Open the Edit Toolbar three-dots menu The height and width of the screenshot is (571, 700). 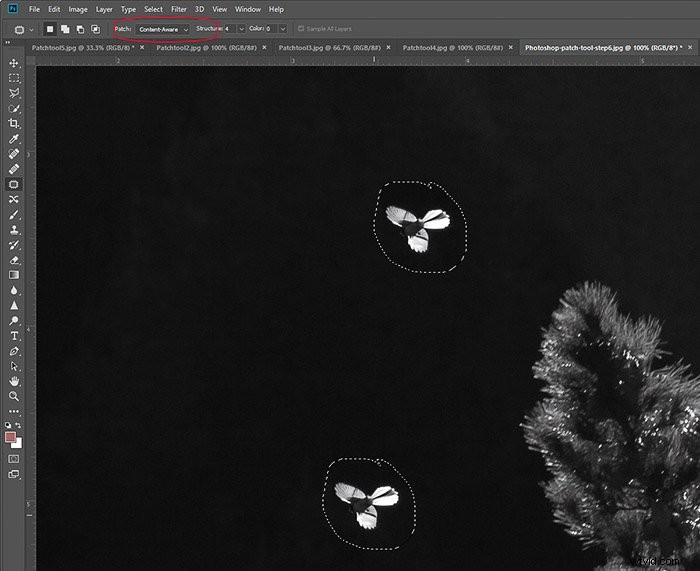tap(14, 411)
